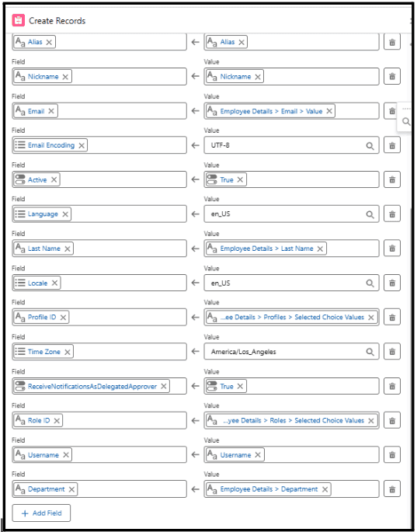The height and width of the screenshot is (532, 417).
Task: Click the Create Records header icon
Action: point(19,20)
